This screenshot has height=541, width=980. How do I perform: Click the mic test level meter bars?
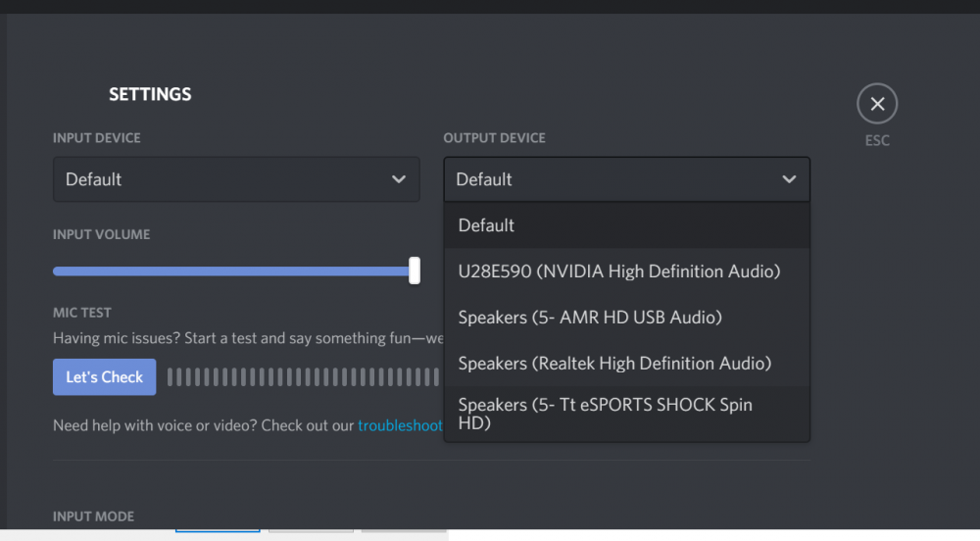tap(304, 377)
